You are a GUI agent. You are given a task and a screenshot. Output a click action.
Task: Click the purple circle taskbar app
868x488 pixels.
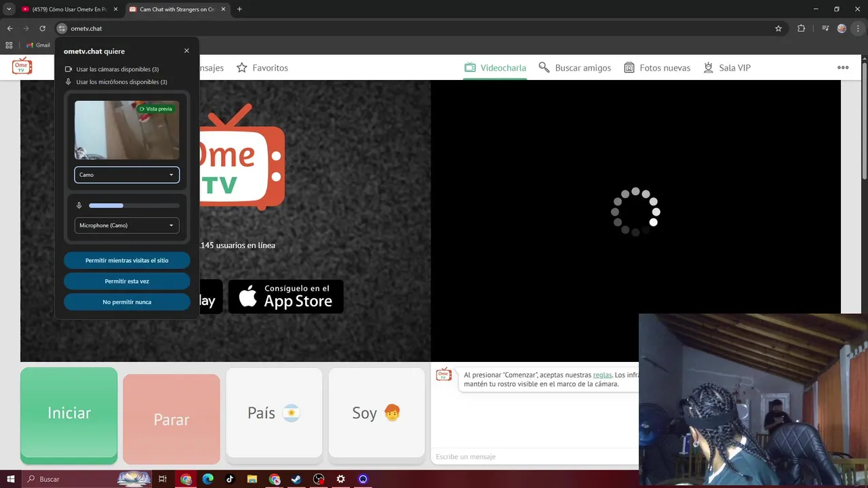click(x=363, y=479)
